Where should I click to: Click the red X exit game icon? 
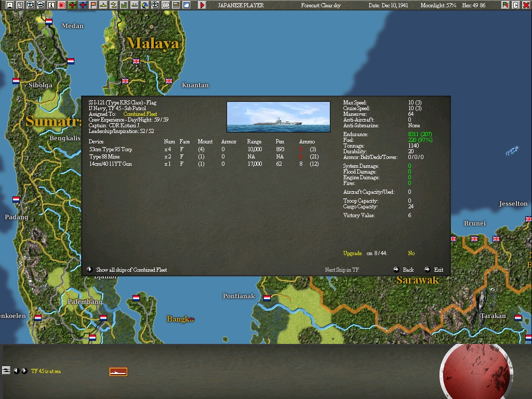526,5
